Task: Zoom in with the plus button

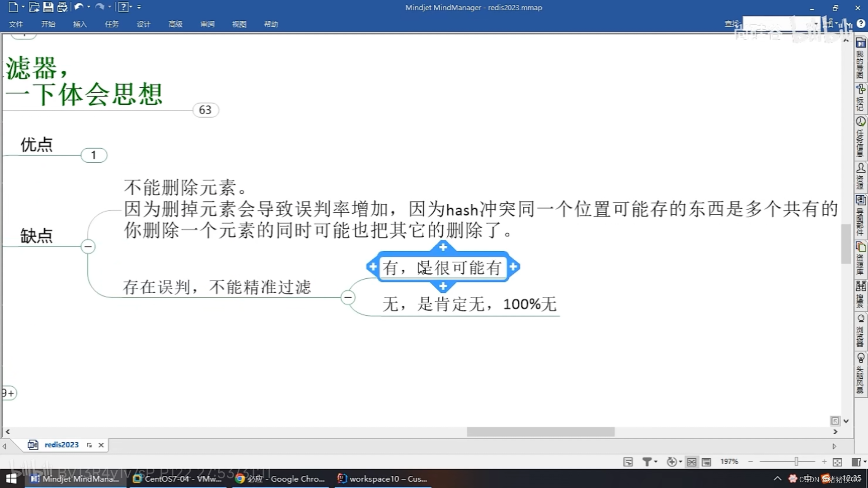Action: 824,462
